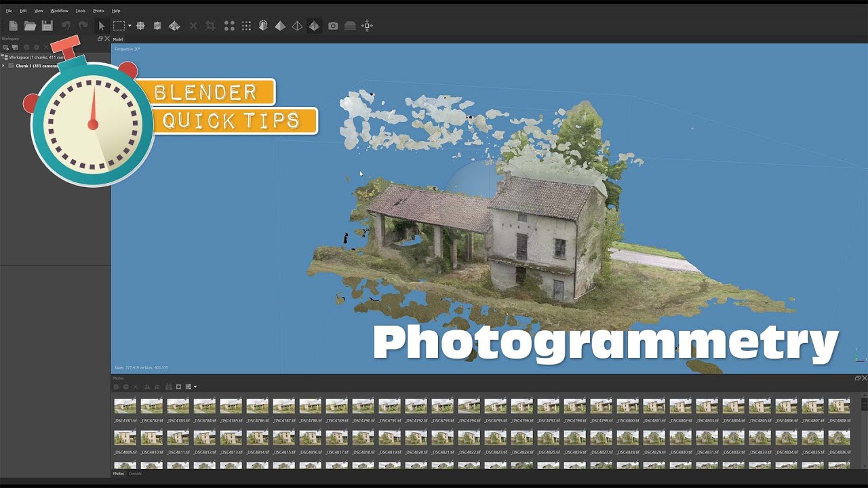Toggle Show Cameras in the viewport
The width and height of the screenshot is (868, 488).
(x=333, y=26)
